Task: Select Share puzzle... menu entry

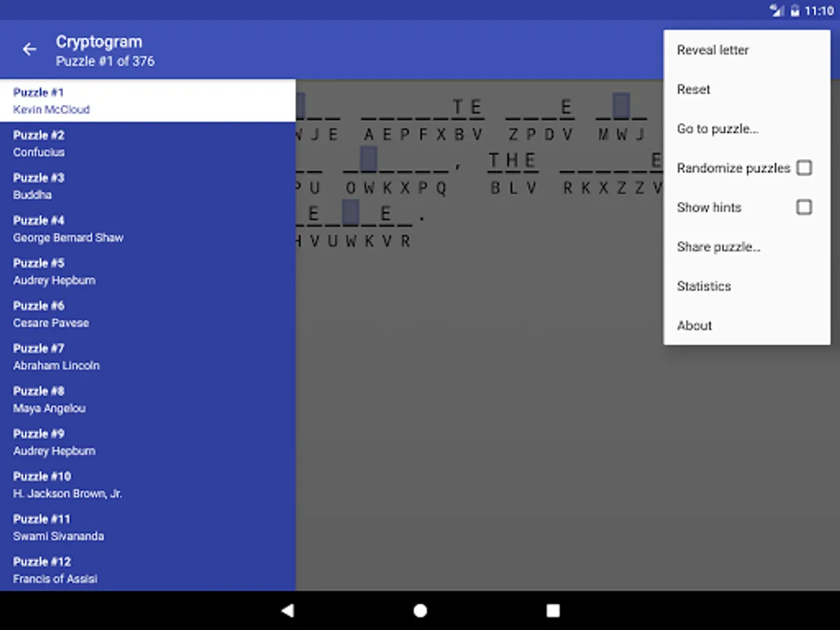Action: pyautogui.click(x=747, y=246)
